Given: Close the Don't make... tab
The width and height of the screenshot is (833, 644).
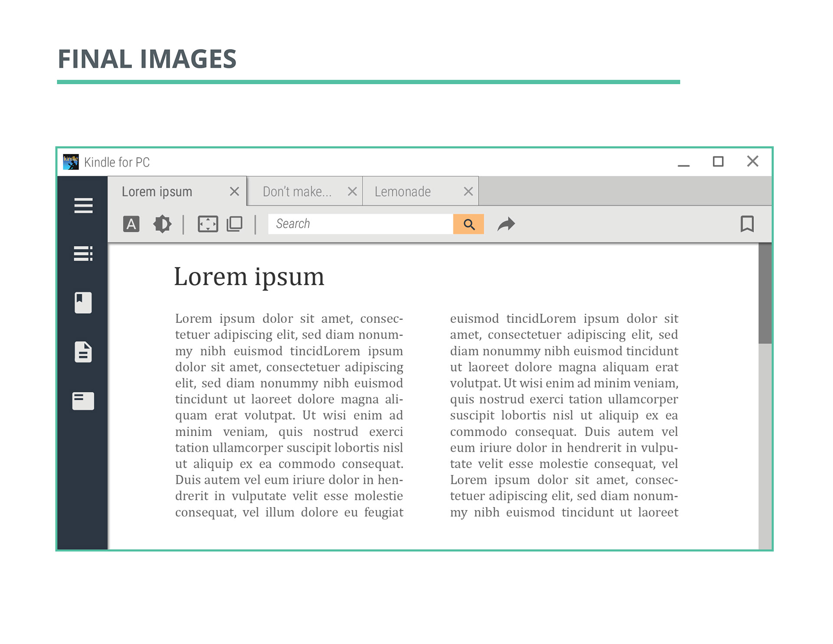Looking at the screenshot, I should [352, 191].
